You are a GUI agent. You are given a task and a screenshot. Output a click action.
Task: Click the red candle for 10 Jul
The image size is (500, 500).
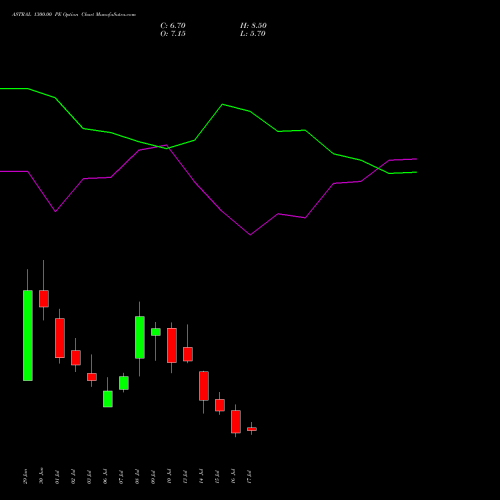(172, 345)
